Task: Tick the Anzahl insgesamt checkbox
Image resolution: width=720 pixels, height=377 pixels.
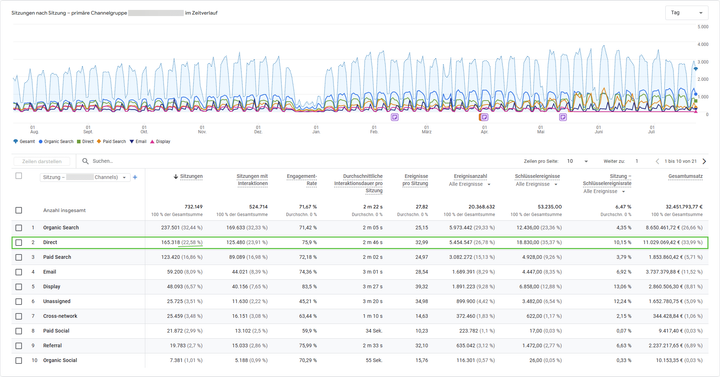Action: pos(18,210)
